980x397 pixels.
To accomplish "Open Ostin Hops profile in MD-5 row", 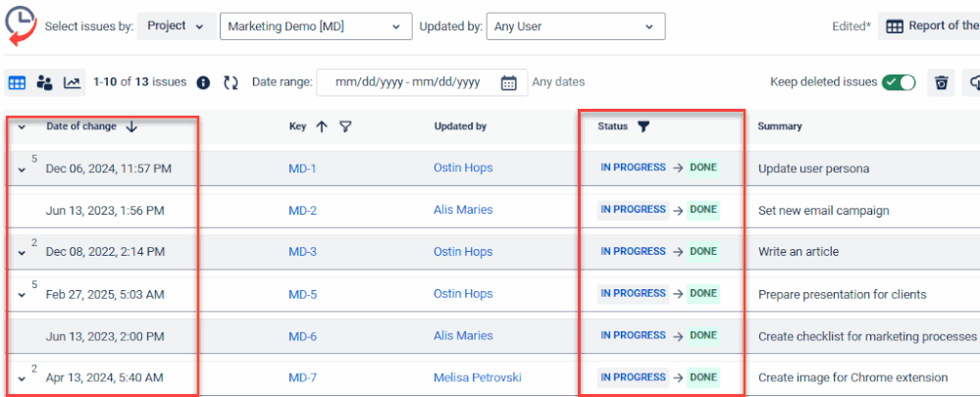I will click(463, 293).
